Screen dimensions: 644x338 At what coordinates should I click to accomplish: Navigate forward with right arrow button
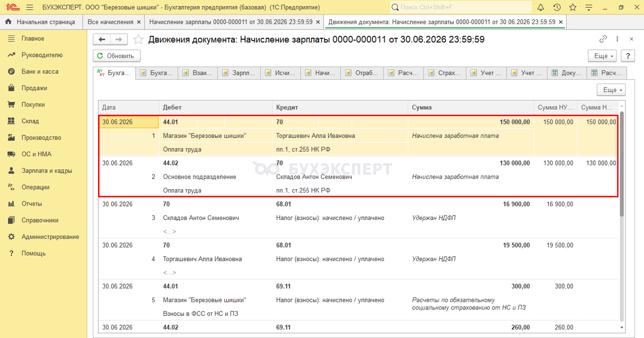pyautogui.click(x=119, y=40)
